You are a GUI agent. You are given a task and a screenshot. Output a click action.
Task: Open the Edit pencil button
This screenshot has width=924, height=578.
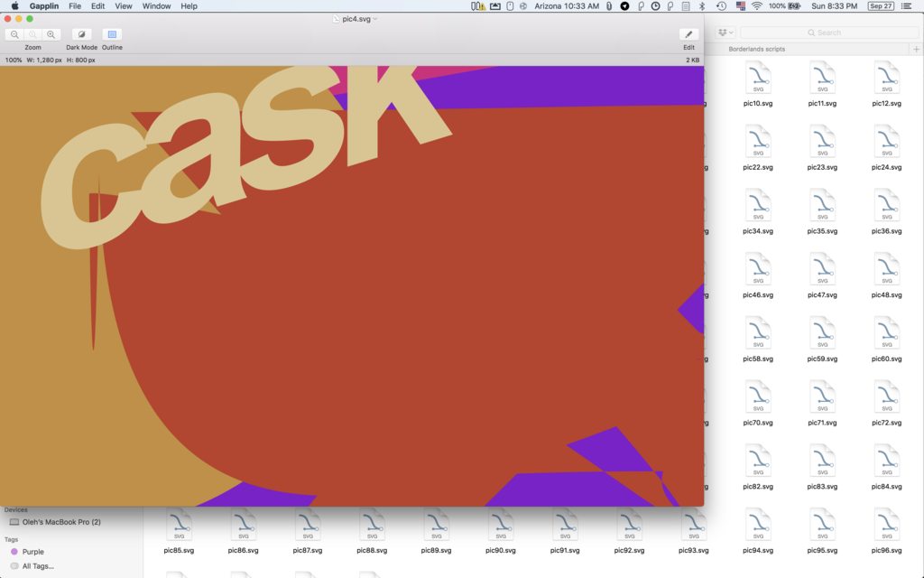[x=688, y=34]
